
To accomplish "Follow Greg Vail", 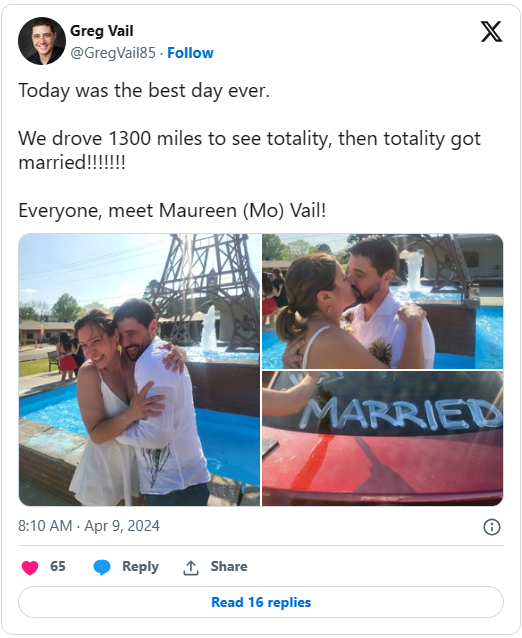I will [x=190, y=53].
